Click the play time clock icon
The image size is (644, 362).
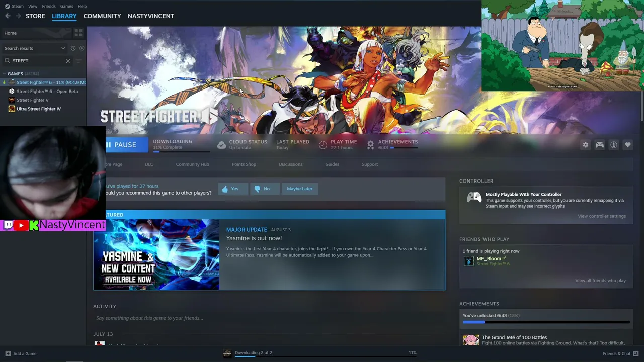tap(323, 145)
